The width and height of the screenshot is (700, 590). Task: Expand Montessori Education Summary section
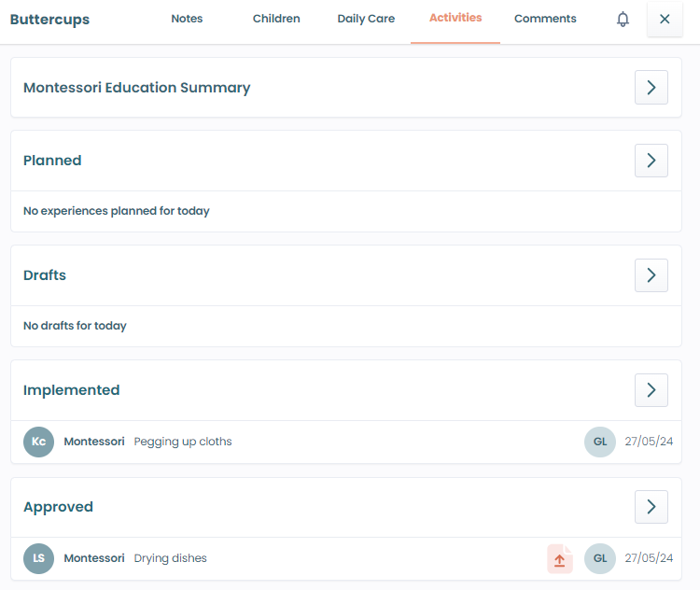pos(651,88)
